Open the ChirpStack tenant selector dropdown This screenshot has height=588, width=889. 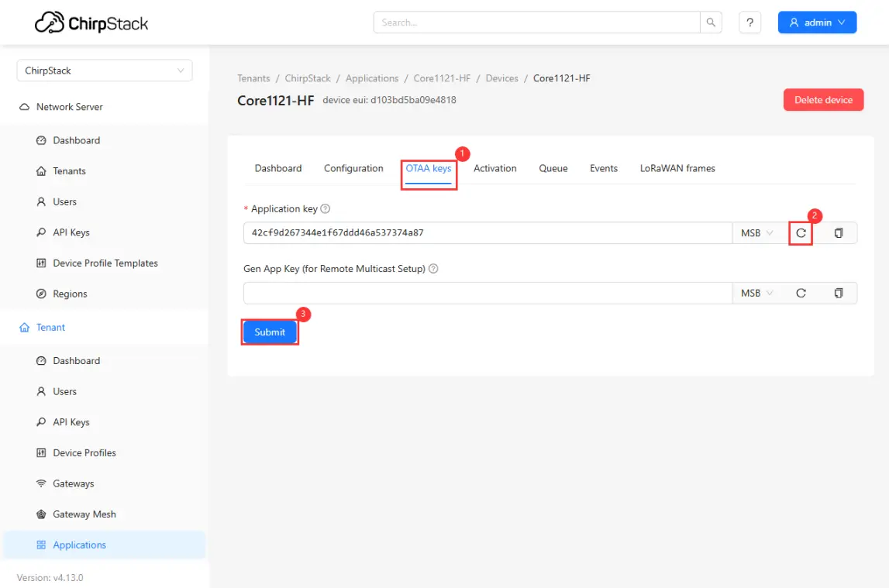(104, 70)
